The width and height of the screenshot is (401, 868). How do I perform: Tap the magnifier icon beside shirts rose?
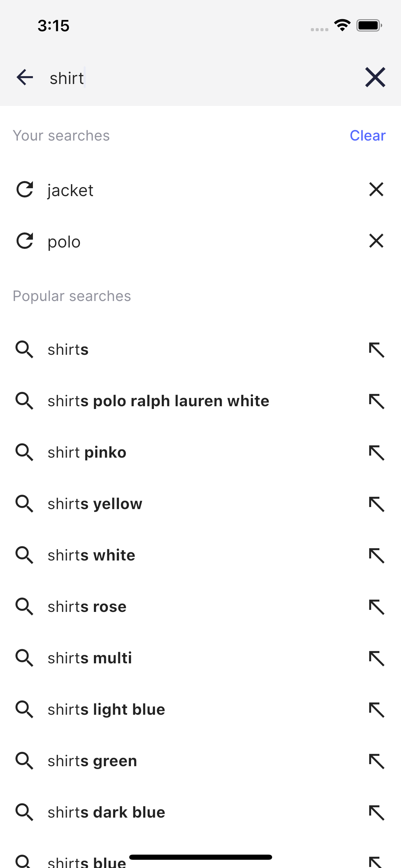[x=24, y=606]
